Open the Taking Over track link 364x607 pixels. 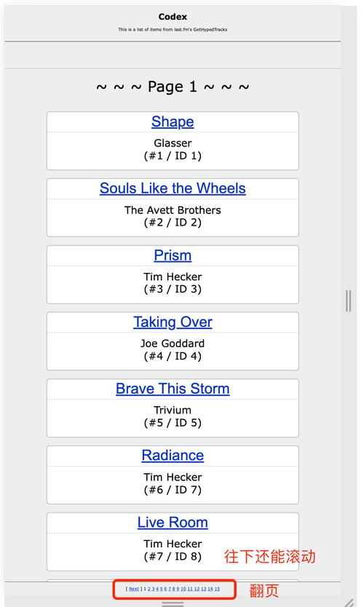tap(173, 322)
